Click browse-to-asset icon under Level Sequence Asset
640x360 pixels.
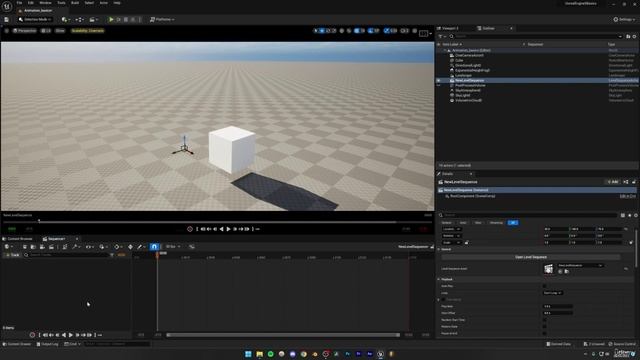click(x=567, y=271)
